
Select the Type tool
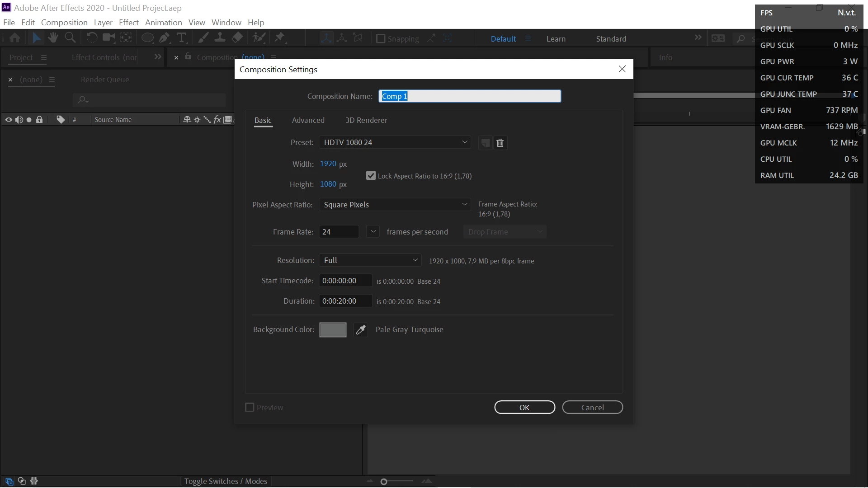click(181, 38)
